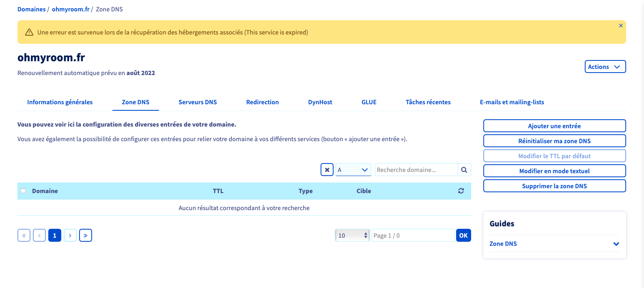Focus the Recherche domaine search field
The image size is (644, 288).
pos(416,170)
